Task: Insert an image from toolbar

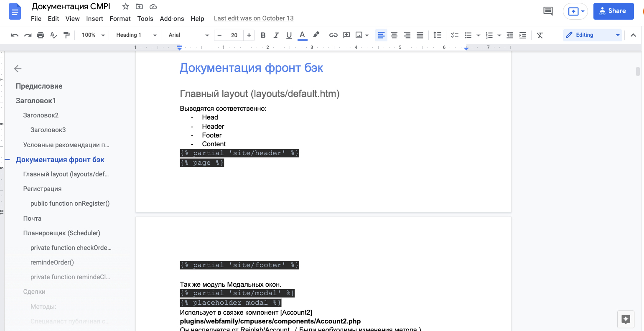Action: point(359,35)
